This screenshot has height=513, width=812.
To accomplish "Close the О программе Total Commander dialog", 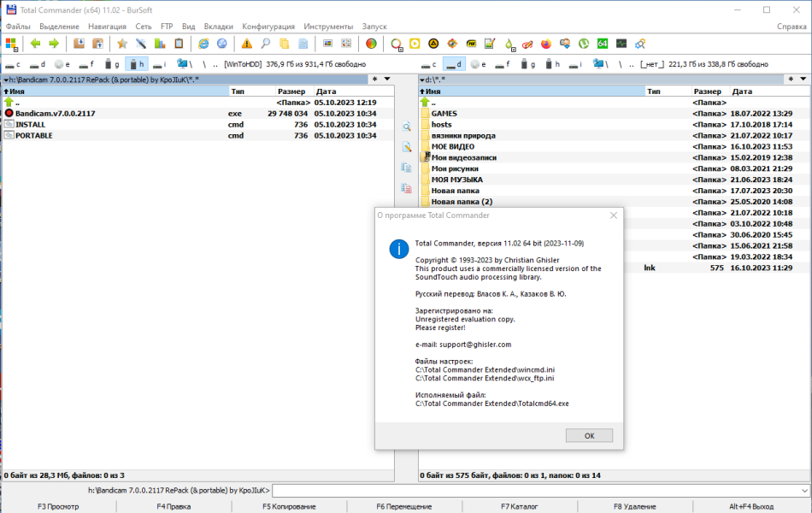I will coord(614,215).
